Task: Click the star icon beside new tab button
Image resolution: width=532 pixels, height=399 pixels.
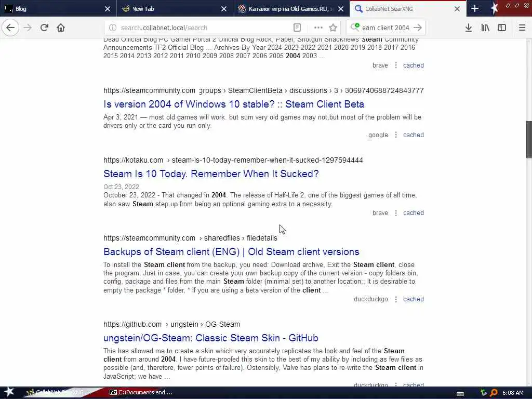Action: tap(494, 8)
